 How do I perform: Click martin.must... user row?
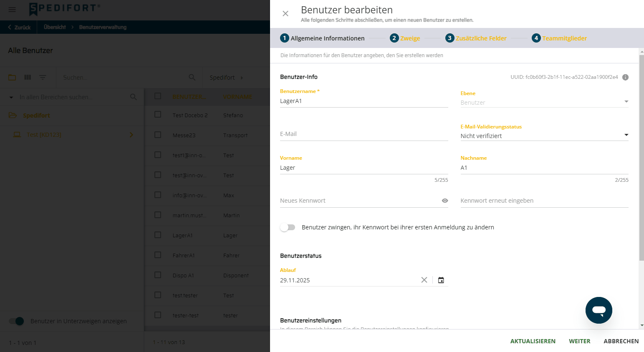[x=207, y=215]
